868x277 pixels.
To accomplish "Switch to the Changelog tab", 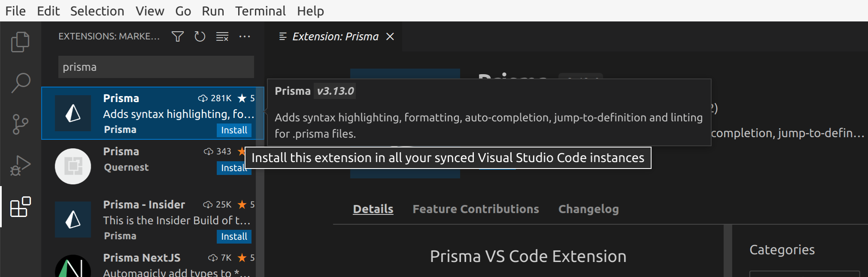I will (588, 209).
